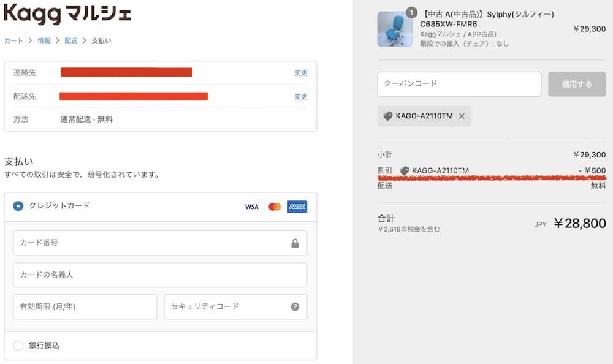Click the 支払い section heading
613x364 pixels.
pos(19,162)
